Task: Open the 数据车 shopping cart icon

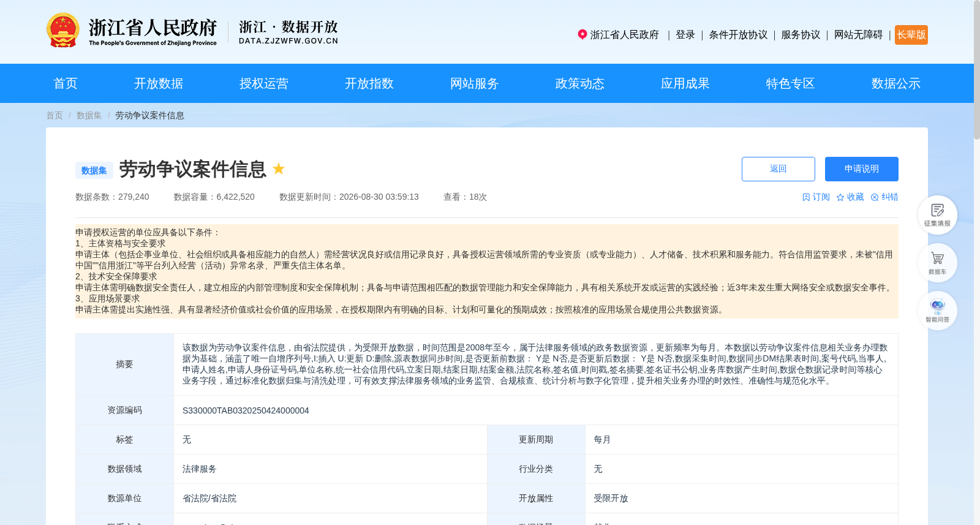Action: tap(937, 263)
